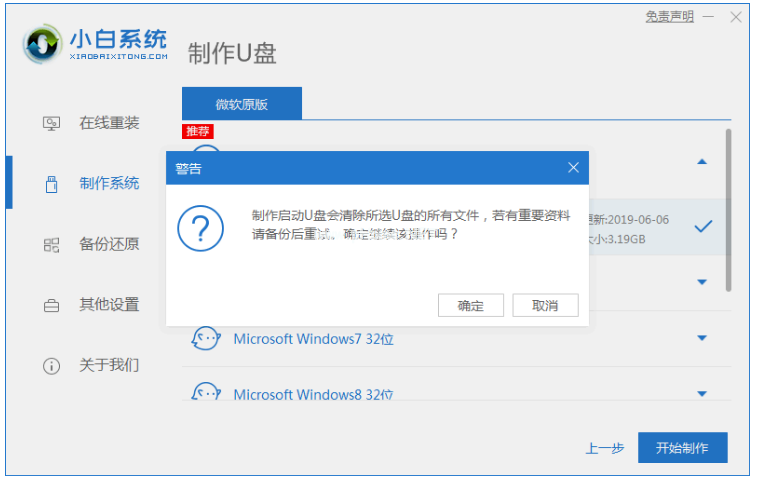Cancel the warning with 取消

(x=545, y=305)
